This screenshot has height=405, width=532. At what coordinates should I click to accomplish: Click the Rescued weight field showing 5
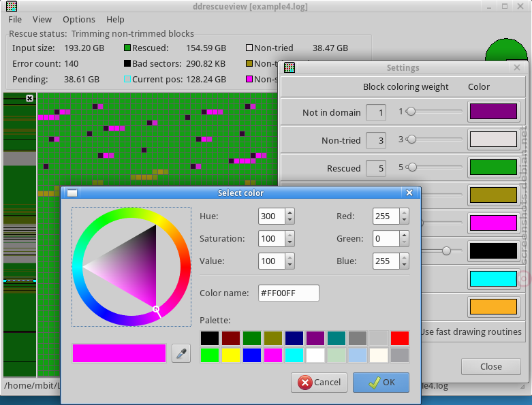tap(376, 168)
